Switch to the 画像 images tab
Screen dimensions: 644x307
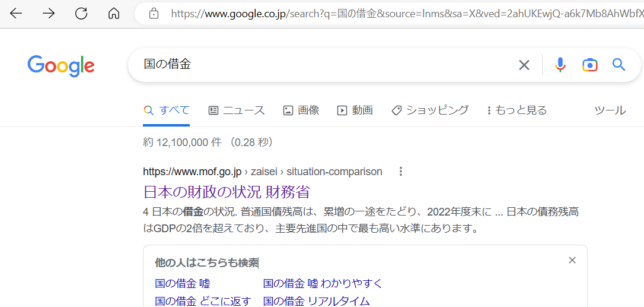[x=301, y=110]
